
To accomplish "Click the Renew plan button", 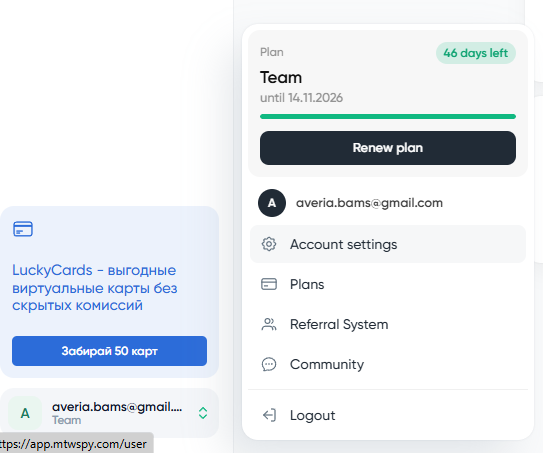I will click(388, 148).
